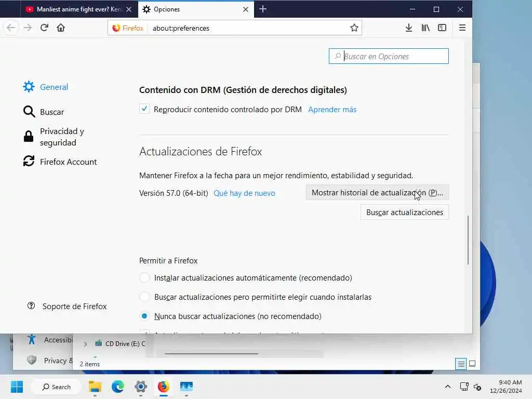Select CD Drive (E:) in background Explorer
532x399 pixels.
121,344
